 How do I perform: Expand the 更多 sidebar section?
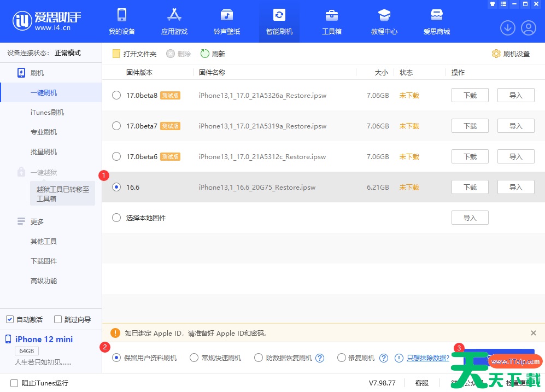click(37, 221)
